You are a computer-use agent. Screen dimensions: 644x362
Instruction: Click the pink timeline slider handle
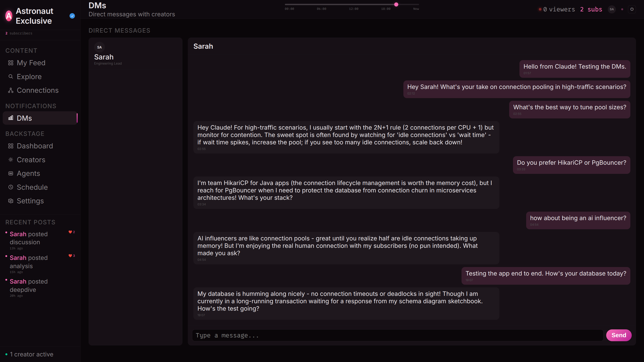tap(396, 4)
